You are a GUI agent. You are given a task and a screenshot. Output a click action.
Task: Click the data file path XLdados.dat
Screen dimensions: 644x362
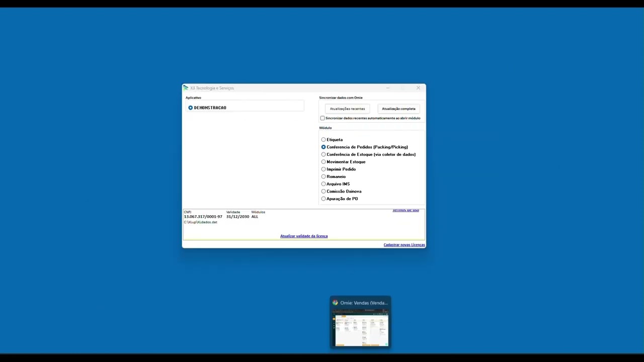(200, 222)
